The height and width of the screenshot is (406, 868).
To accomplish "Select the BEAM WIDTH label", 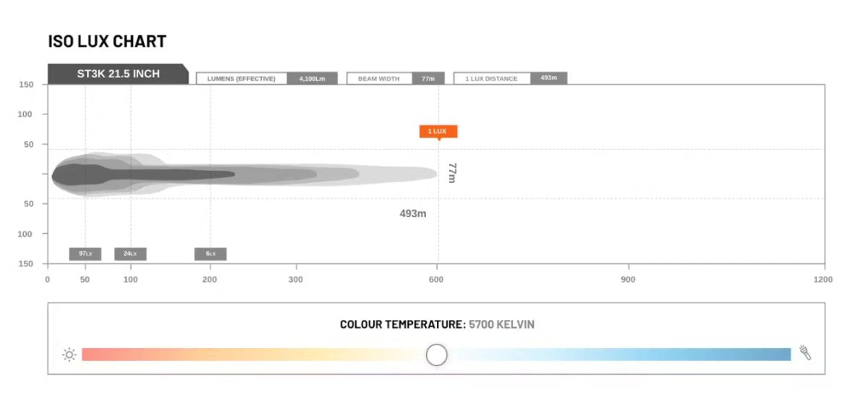I will (x=379, y=78).
